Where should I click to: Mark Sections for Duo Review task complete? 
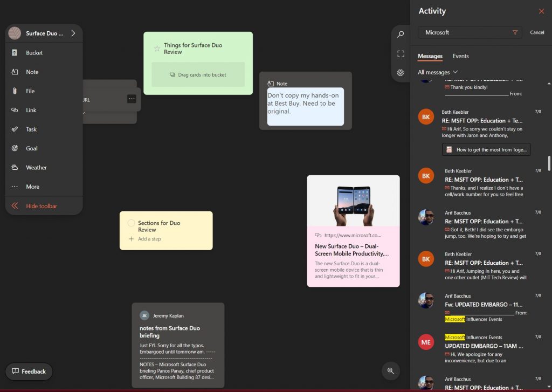tap(132, 223)
